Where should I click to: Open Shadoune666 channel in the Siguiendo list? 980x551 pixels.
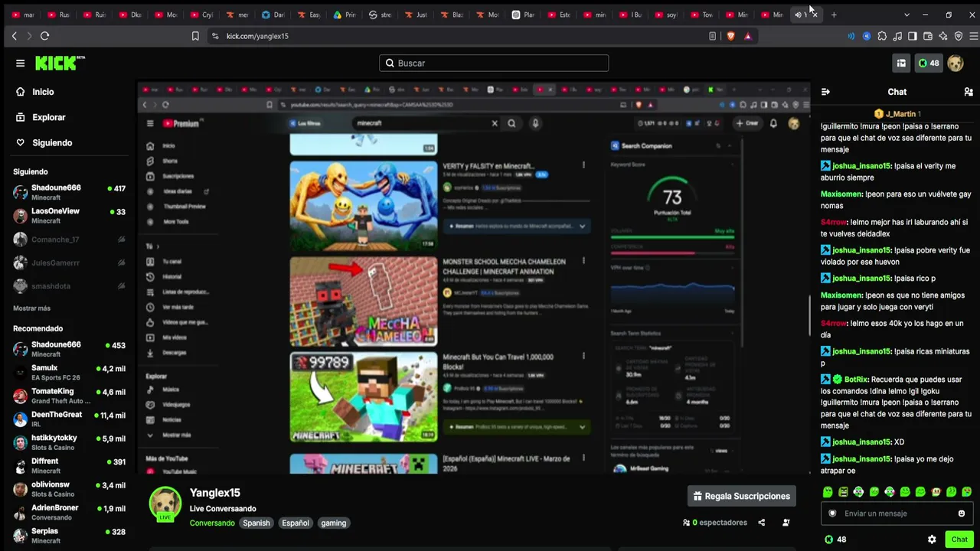pos(69,192)
